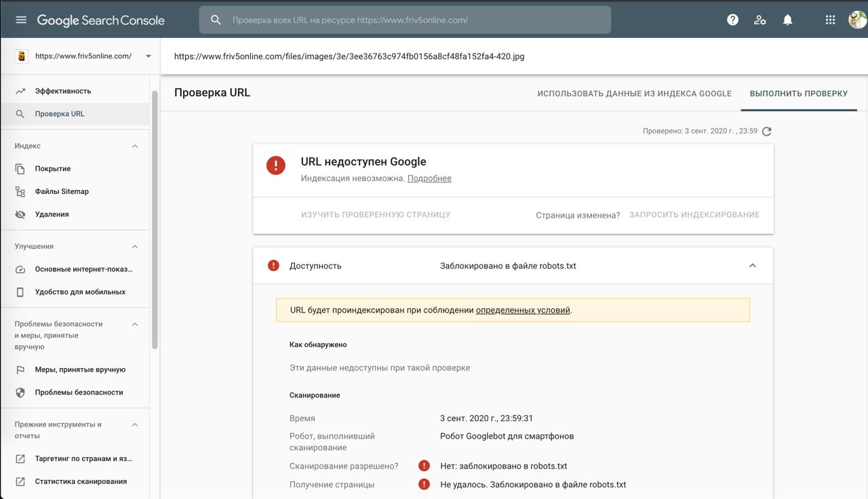Click the Эффективность trend icon
This screenshot has width=868, height=499.
(x=20, y=91)
